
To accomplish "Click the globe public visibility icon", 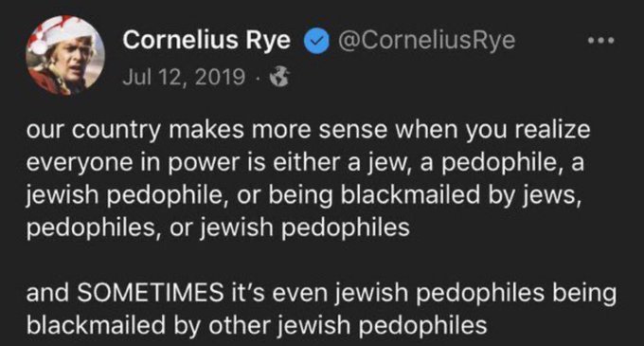I will pyautogui.click(x=279, y=77).
